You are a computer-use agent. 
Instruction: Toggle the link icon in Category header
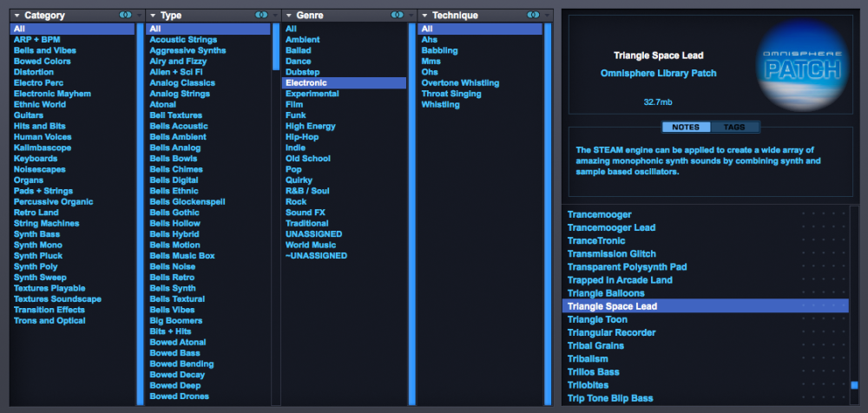(126, 15)
